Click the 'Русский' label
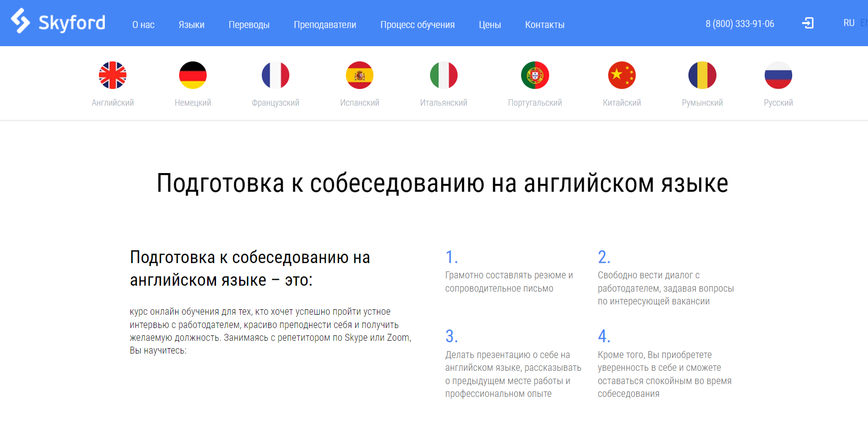This screenshot has height=421, width=868. [x=778, y=103]
